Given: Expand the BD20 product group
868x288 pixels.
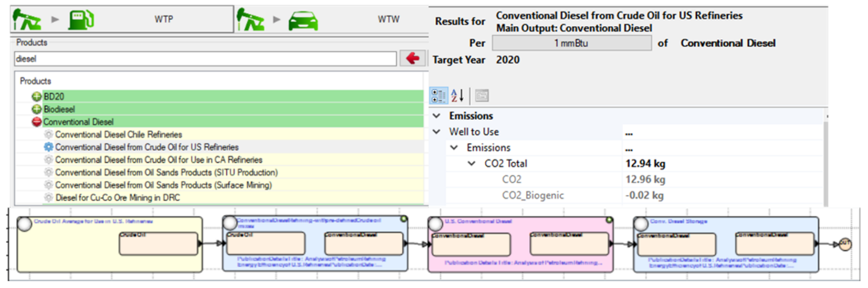Looking at the screenshot, I should click(36, 97).
